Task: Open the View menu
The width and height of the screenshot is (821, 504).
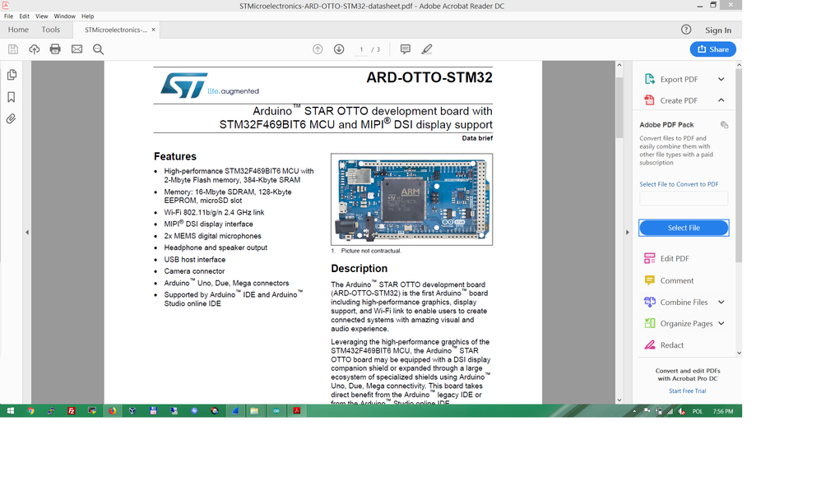Action: 41,16
